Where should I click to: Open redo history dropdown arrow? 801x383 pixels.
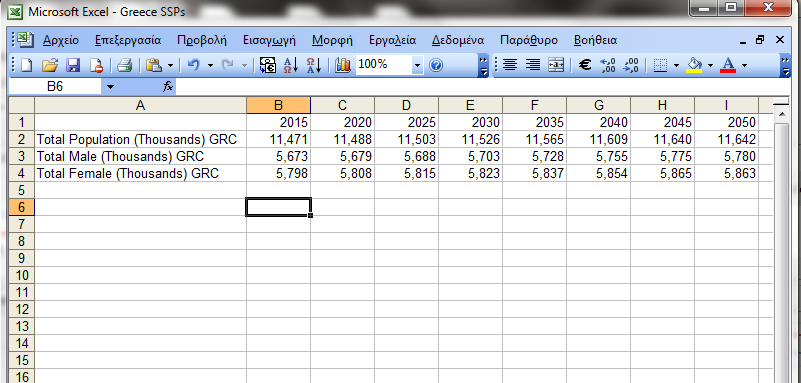[x=244, y=65]
